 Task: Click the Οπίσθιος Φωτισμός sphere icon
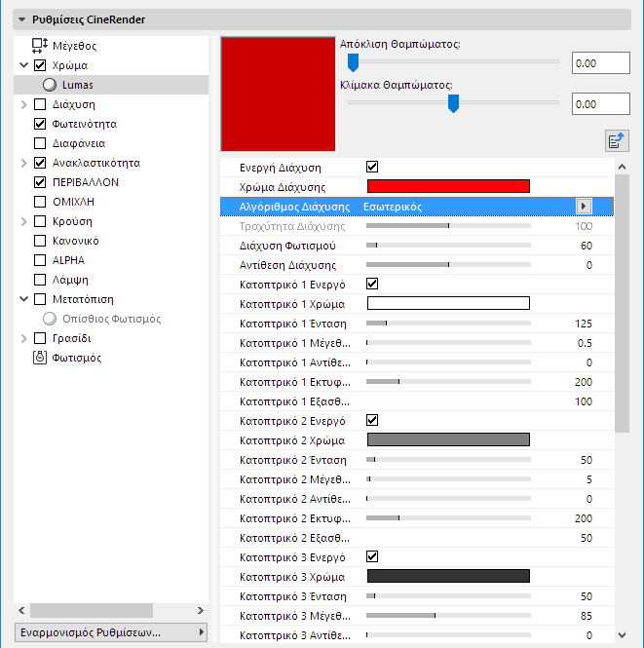(50, 319)
